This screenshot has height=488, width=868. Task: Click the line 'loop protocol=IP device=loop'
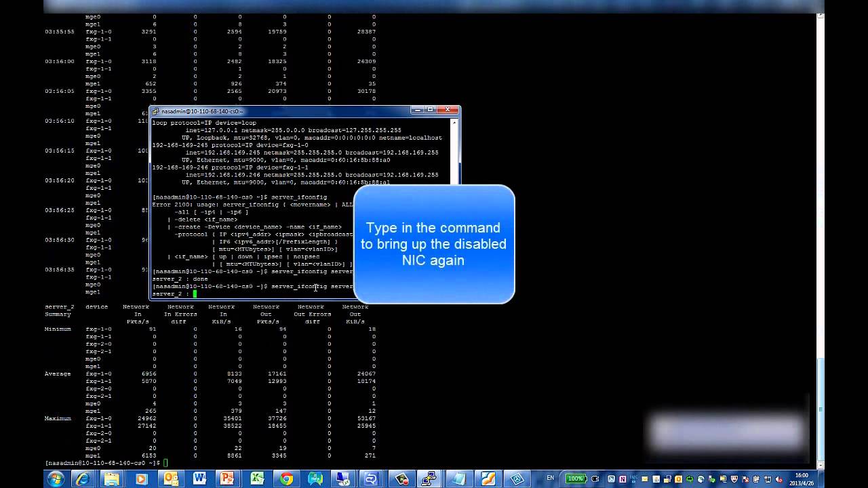point(204,123)
